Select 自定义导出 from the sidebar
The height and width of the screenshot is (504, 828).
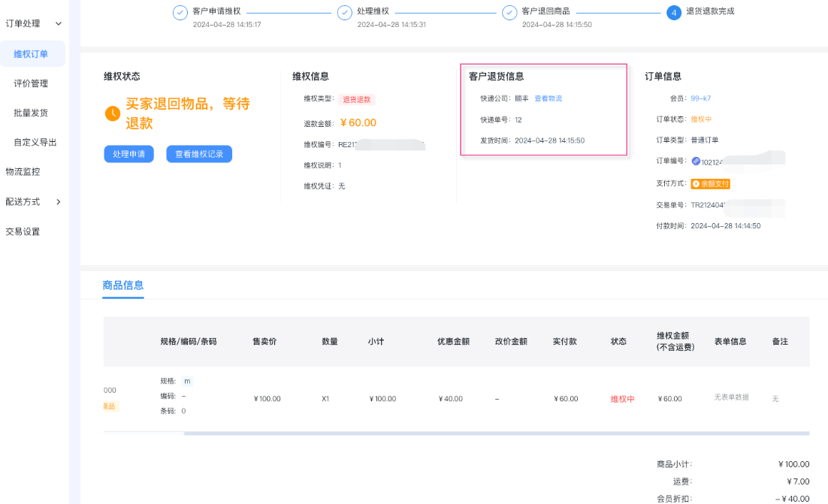[x=35, y=142]
